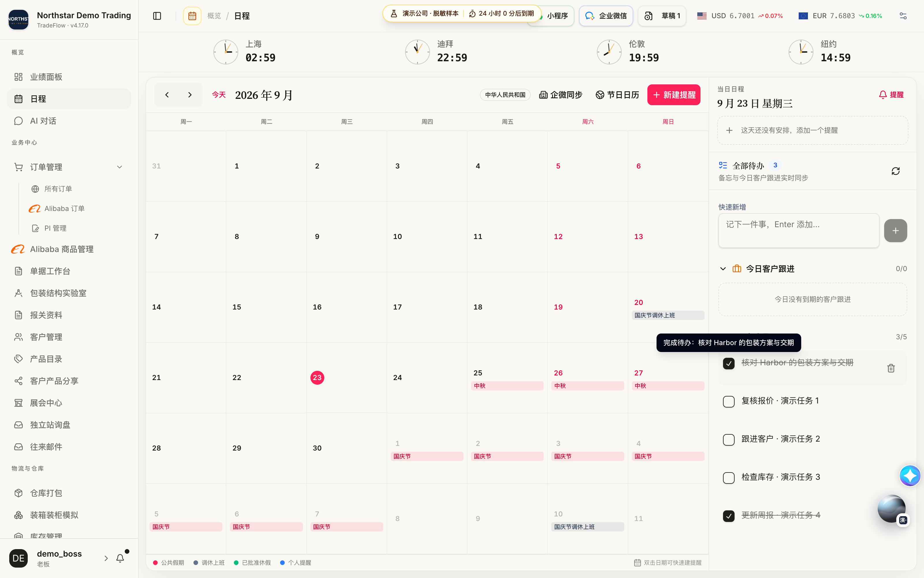Click the 概览 breadcrumb link
Viewport: 924px width, 578px height.
tap(214, 16)
